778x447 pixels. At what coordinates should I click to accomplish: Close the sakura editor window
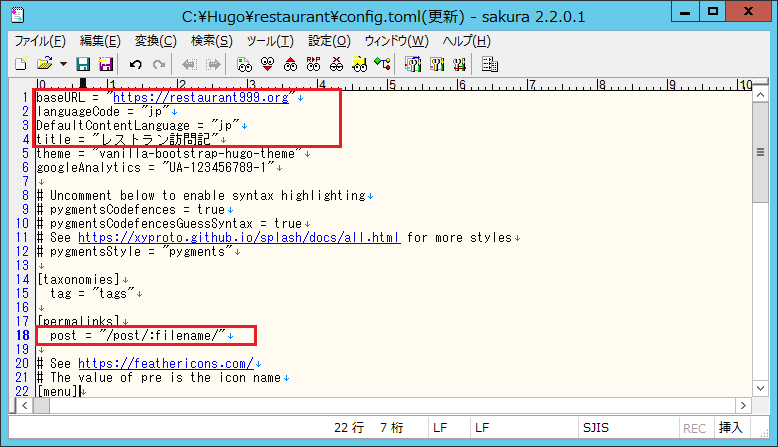pos(749,12)
